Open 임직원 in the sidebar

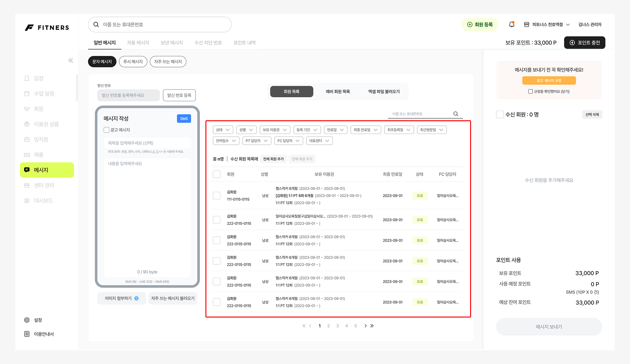[x=47, y=139]
